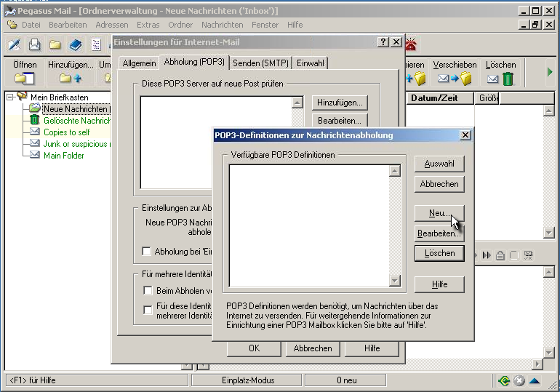
Task: Click Abbrechen in POP3-Definitionen dialog
Action: (x=439, y=184)
